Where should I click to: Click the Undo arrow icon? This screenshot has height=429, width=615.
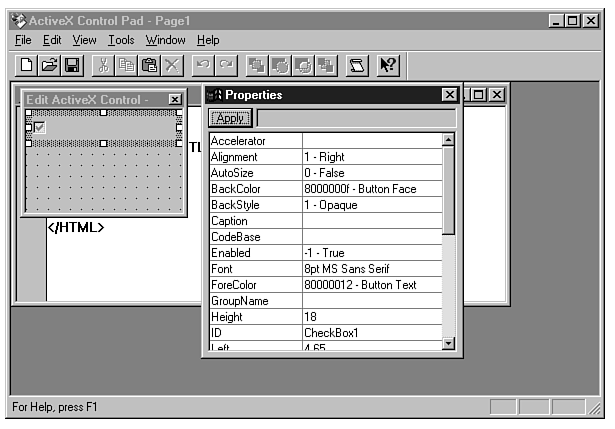coord(203,66)
